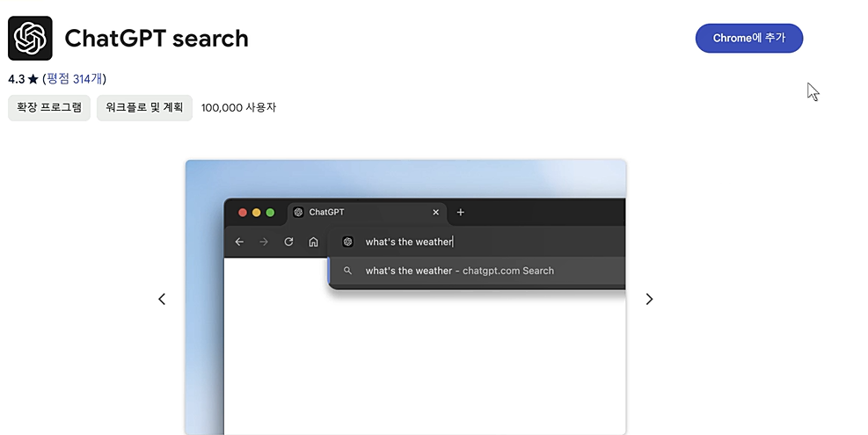Click the 100,000 사용자 user count
Viewport: 868px width, 435px height.
click(238, 107)
